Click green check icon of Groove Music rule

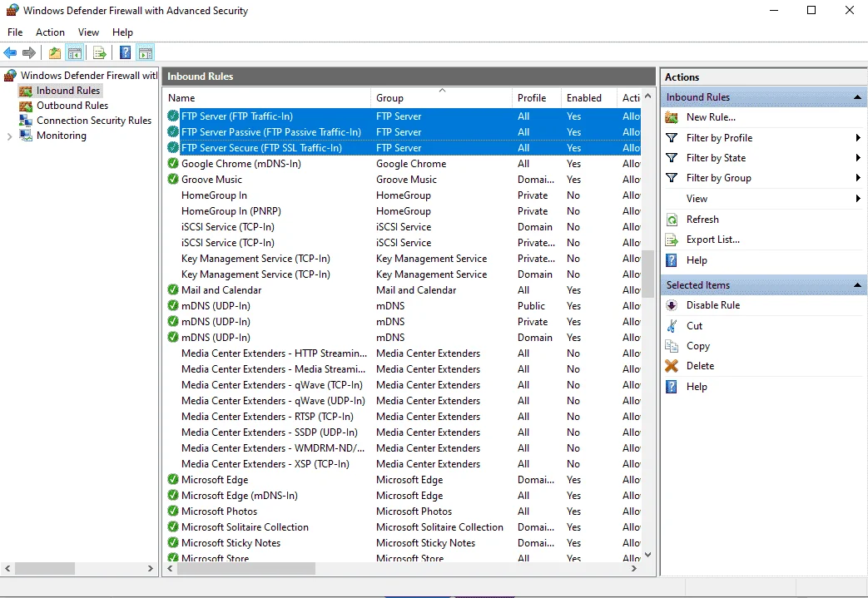click(173, 180)
